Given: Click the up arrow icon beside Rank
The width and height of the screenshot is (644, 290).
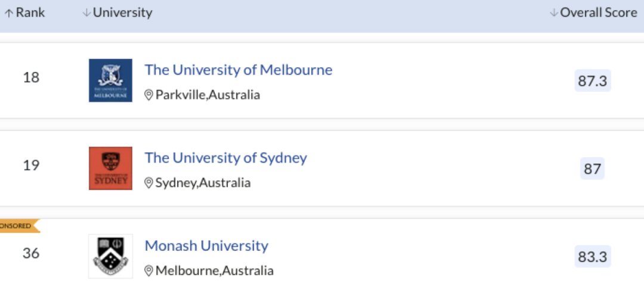Looking at the screenshot, I should coord(9,13).
